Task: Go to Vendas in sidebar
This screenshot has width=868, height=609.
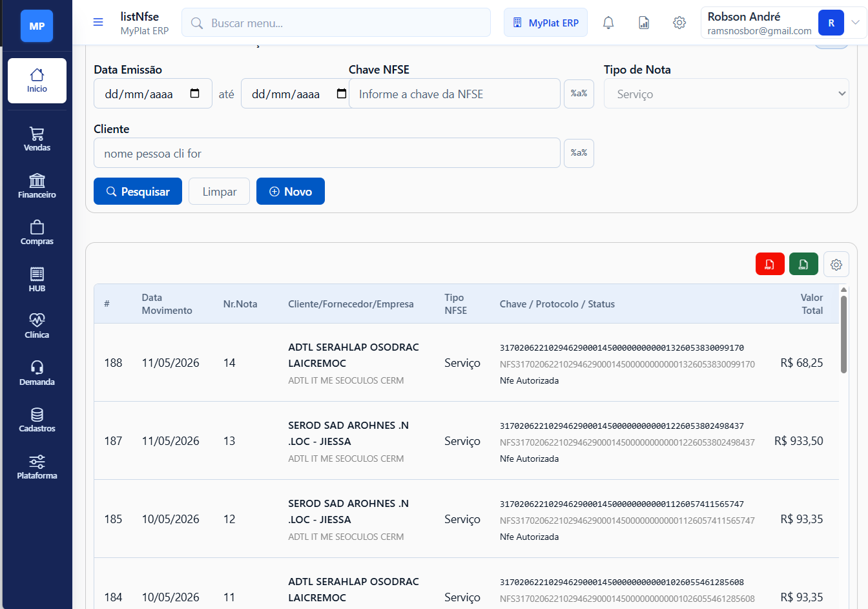Action: 37,139
